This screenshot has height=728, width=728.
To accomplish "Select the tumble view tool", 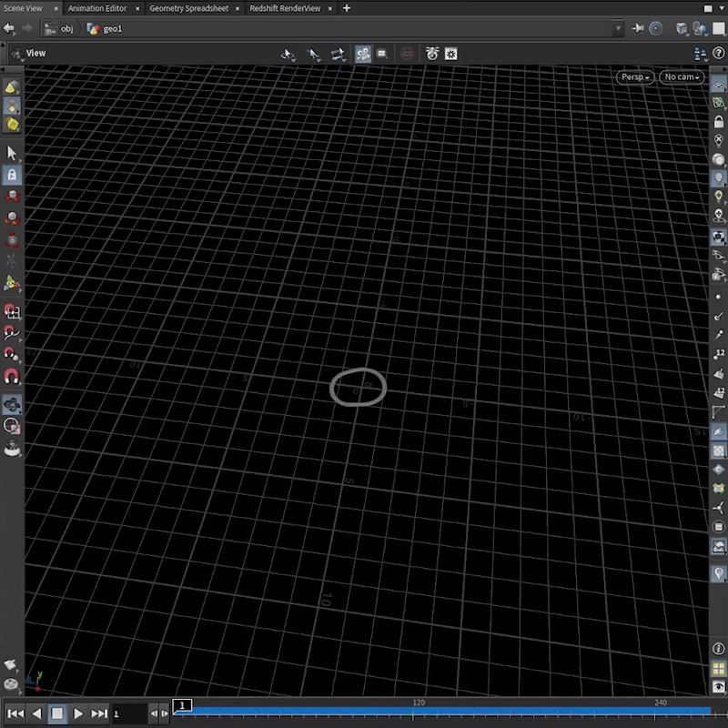I will click(288, 55).
